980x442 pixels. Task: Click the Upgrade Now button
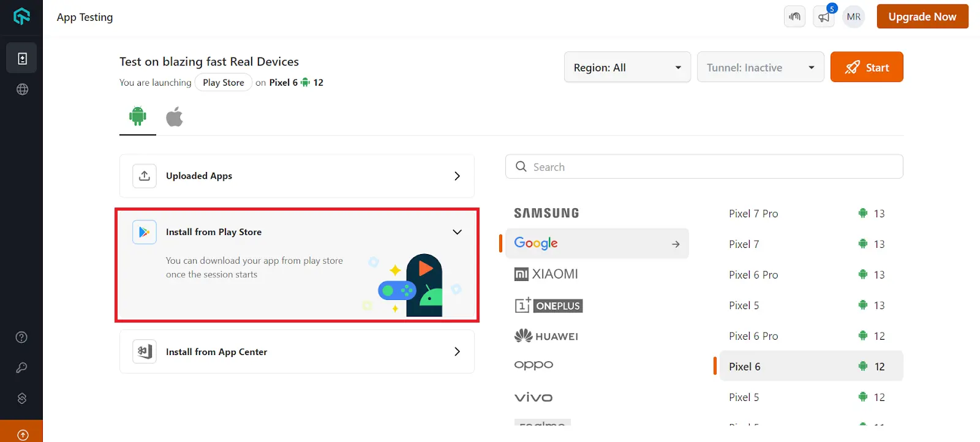pos(922,17)
